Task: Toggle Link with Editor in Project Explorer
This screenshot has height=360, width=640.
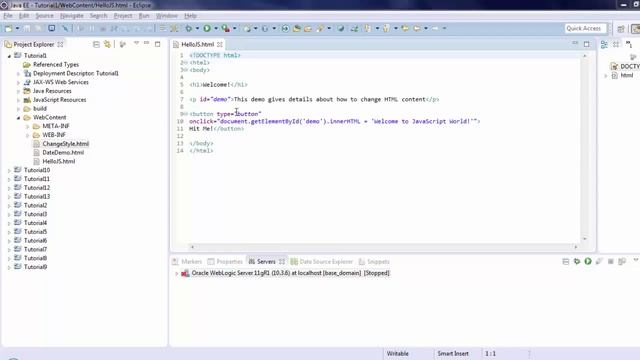Action: coord(107,44)
